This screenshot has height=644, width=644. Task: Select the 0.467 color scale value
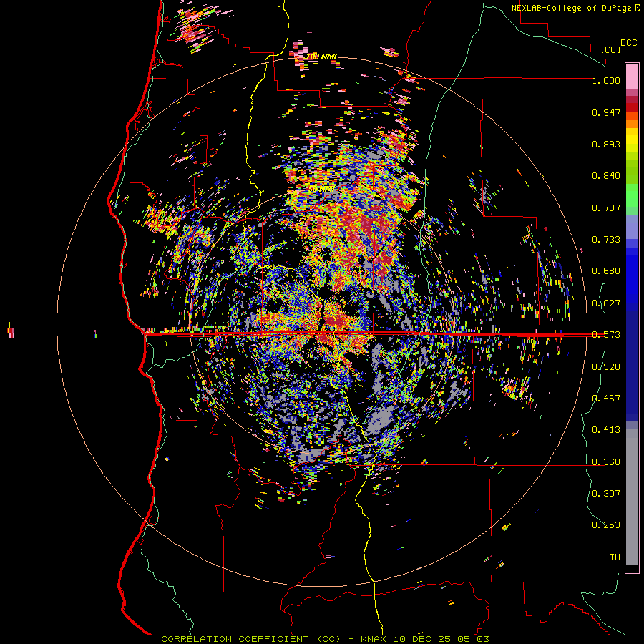coord(606,399)
